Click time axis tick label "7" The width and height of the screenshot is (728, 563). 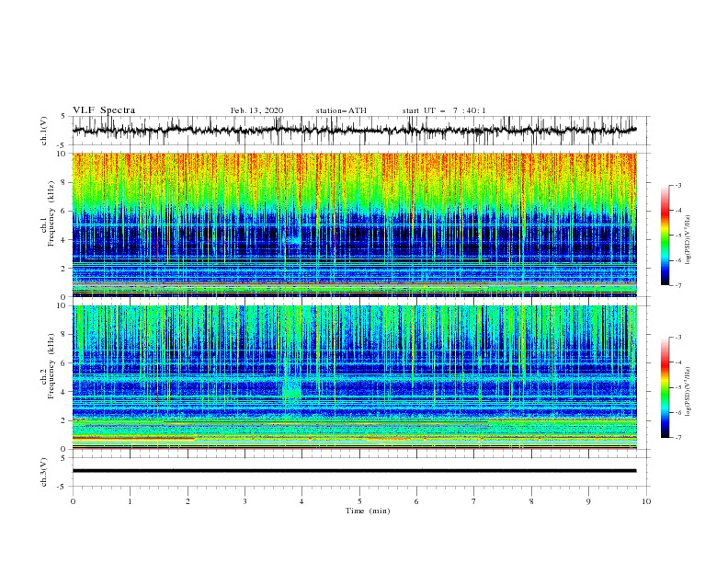(x=473, y=501)
